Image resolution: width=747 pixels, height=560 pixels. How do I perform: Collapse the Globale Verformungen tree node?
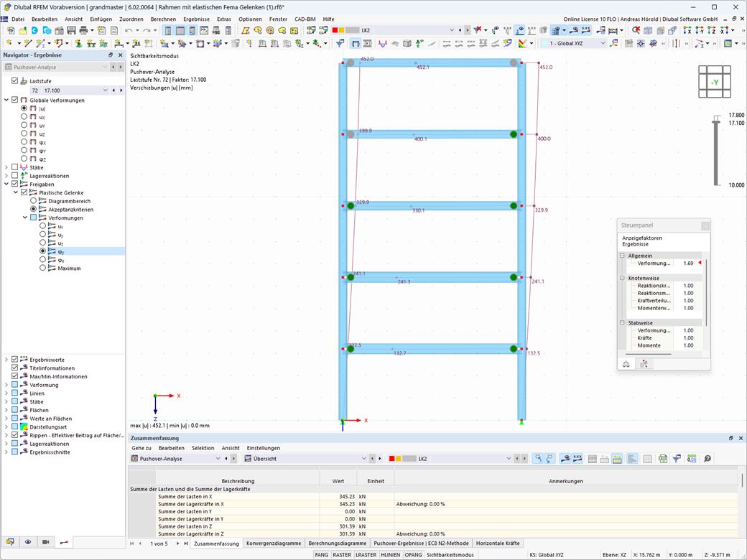click(6, 100)
